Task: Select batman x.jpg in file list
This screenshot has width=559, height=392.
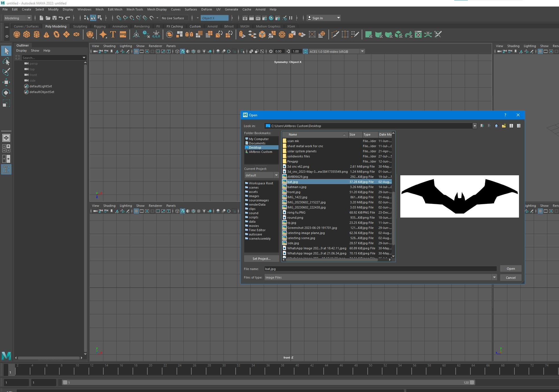Action: point(297,187)
